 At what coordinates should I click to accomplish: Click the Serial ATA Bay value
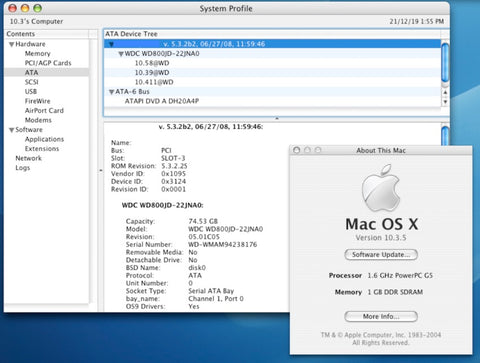pos(211,291)
